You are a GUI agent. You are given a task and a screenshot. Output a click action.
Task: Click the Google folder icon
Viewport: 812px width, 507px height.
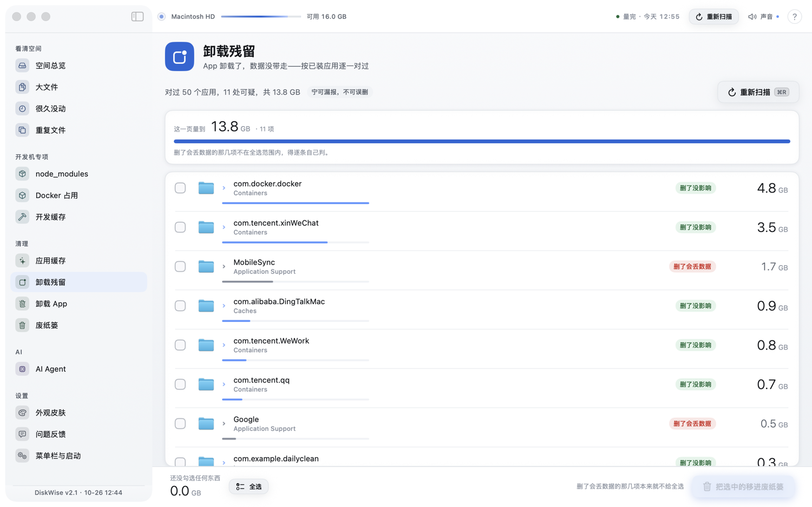click(x=206, y=423)
